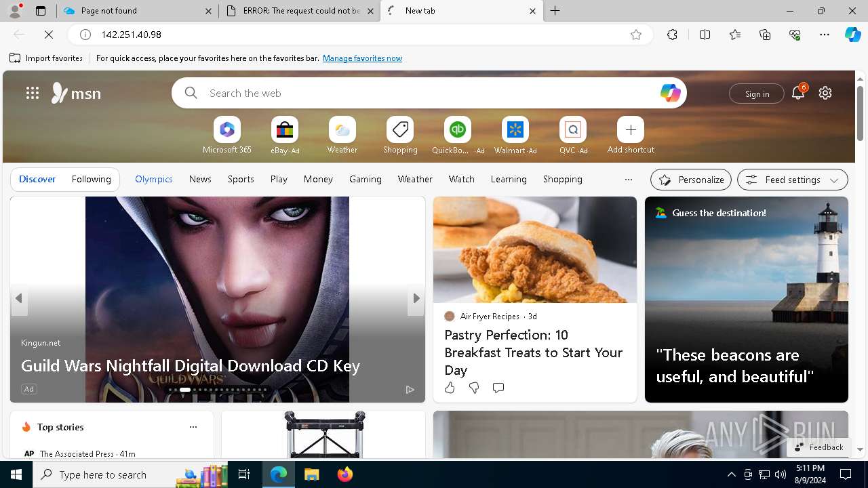Open Manage favorites now link
Screen dimensions: 868x488
(362, 58)
